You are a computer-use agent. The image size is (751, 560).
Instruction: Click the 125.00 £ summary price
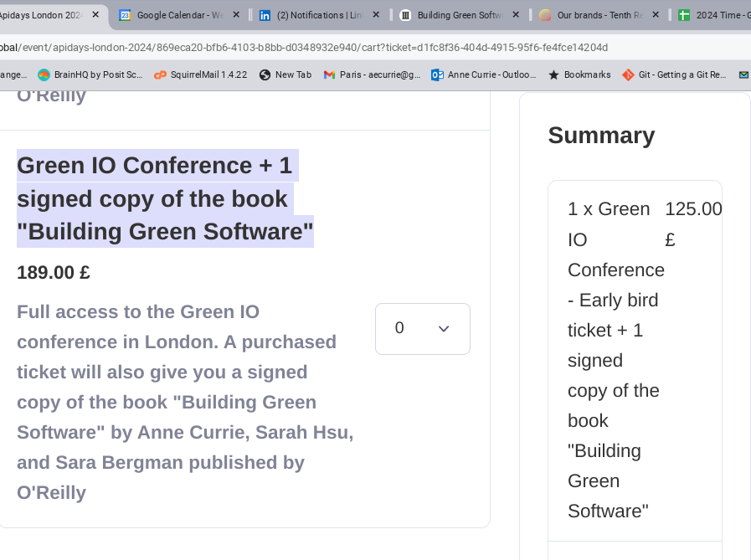pos(693,223)
